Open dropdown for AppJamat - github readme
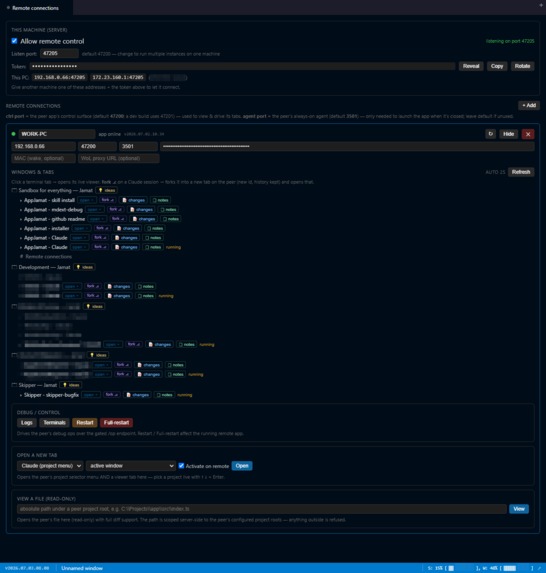The height and width of the screenshot is (573, 546). pos(98,219)
